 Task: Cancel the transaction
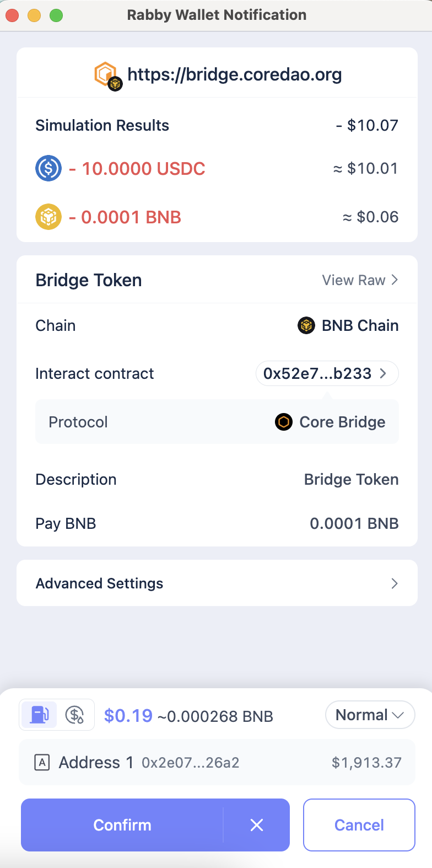(x=359, y=824)
